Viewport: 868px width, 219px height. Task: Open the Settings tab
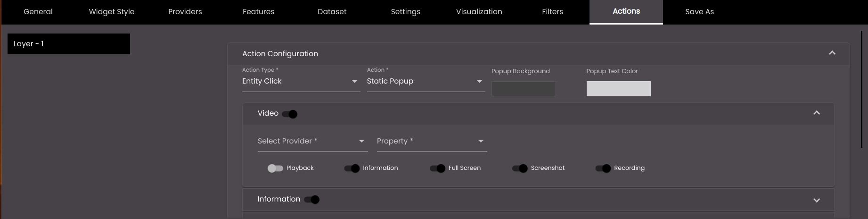pyautogui.click(x=406, y=12)
